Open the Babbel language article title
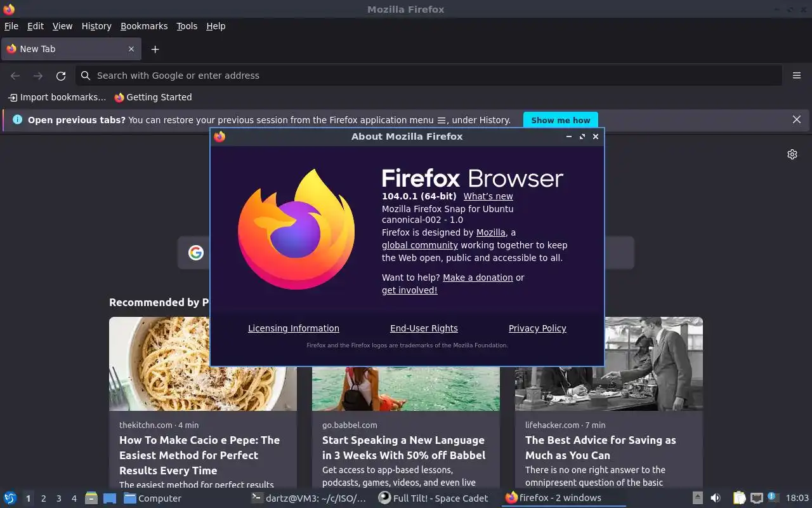812x508 pixels. (403, 448)
